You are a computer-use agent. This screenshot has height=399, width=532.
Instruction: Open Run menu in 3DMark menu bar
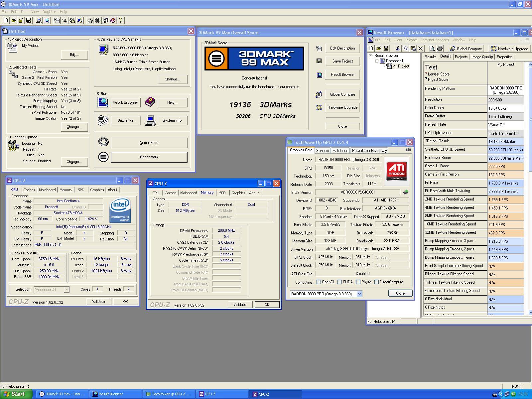click(24, 12)
